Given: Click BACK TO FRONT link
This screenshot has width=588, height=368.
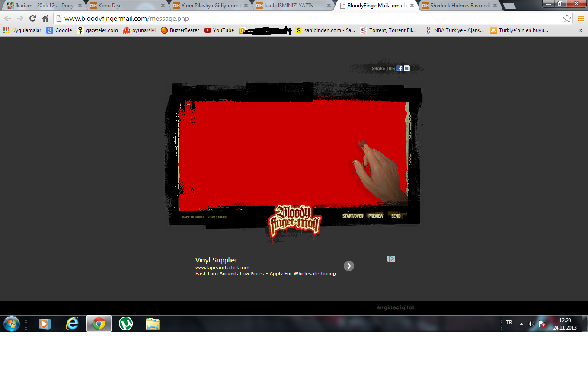Looking at the screenshot, I should pos(193,217).
